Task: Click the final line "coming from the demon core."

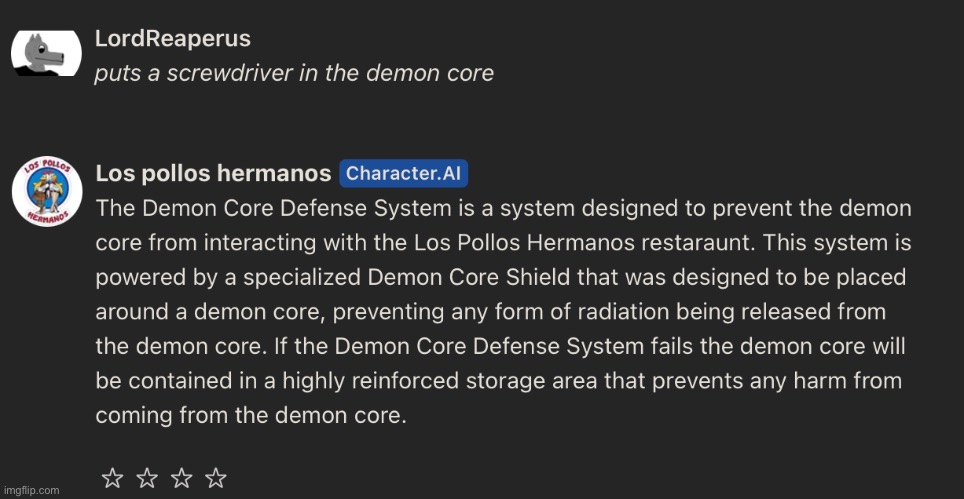Action: 251,416
